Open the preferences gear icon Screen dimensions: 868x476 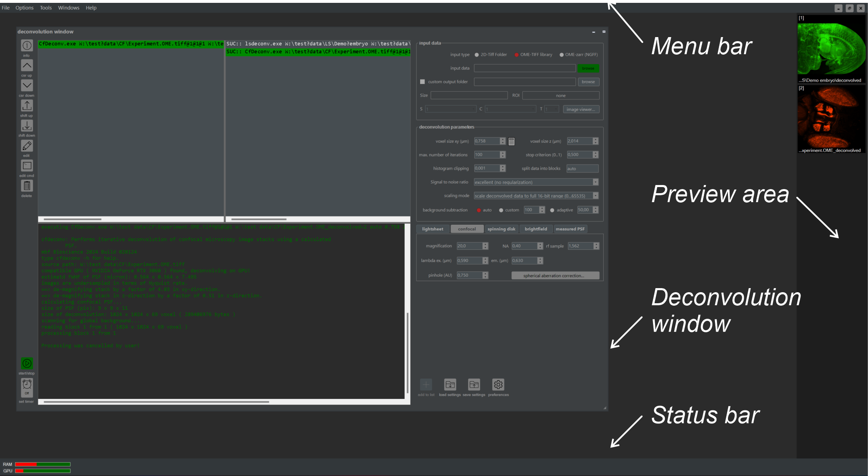point(498,385)
